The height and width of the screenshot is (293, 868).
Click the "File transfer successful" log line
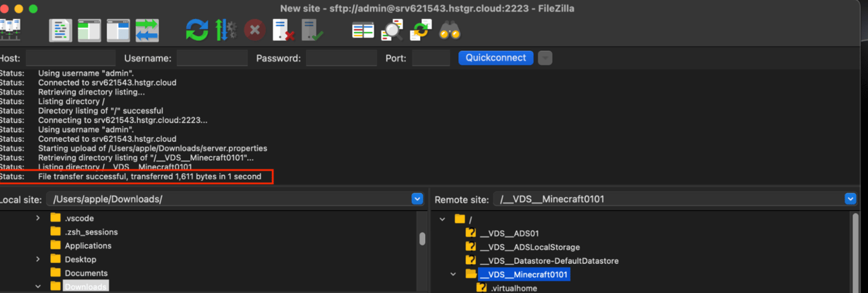tap(150, 177)
